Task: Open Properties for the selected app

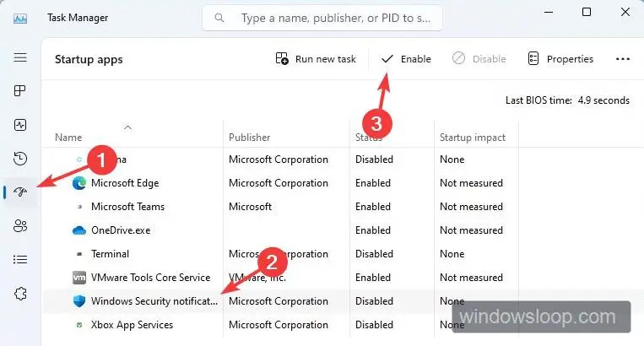Action: tap(560, 59)
